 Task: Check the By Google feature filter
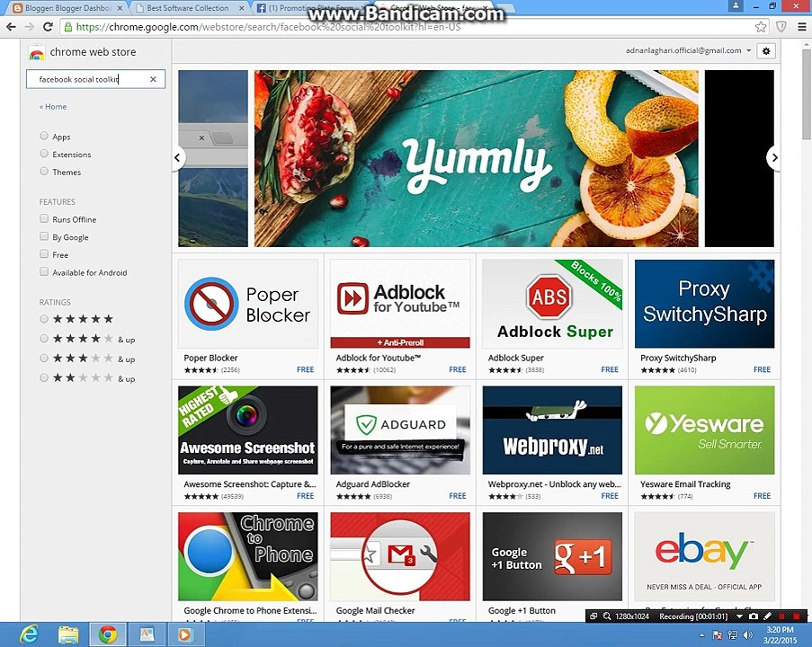44,236
